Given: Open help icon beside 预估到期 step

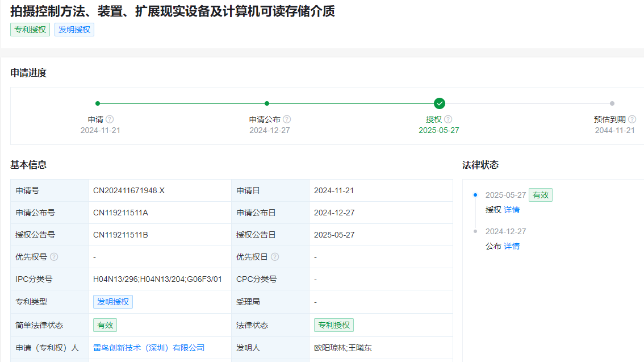Looking at the screenshot, I should (632, 119).
